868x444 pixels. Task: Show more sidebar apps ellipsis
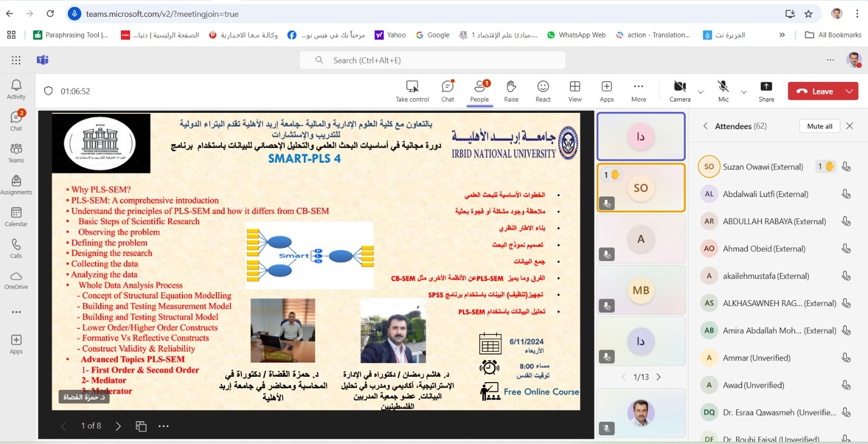(x=16, y=312)
